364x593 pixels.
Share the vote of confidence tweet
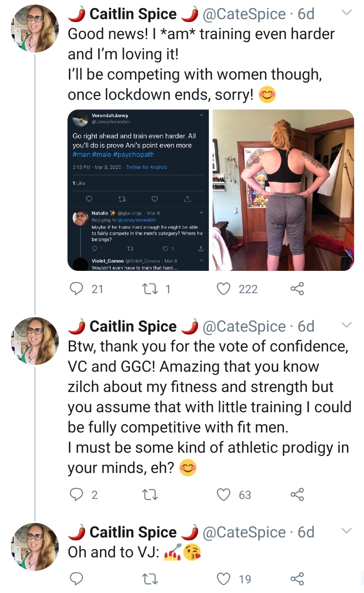pyautogui.click(x=297, y=495)
